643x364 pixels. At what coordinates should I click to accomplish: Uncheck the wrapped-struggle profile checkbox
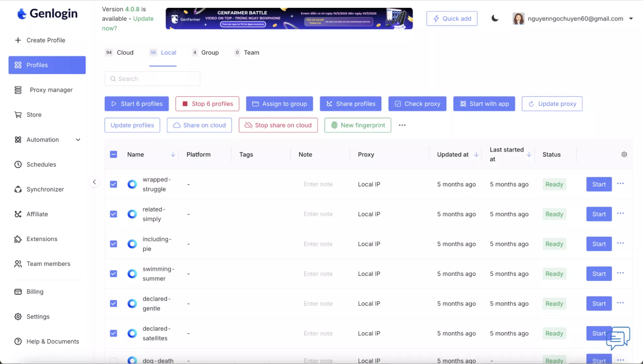point(114,184)
